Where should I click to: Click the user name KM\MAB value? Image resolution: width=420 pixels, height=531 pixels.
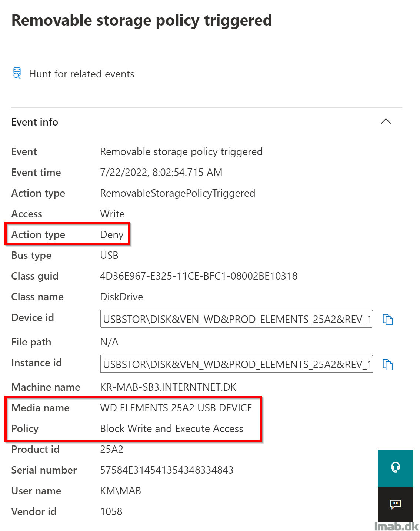(x=121, y=491)
